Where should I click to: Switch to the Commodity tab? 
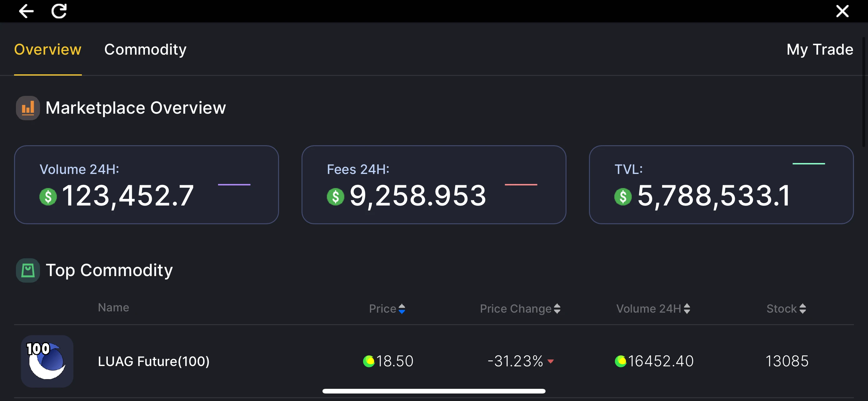pos(145,49)
